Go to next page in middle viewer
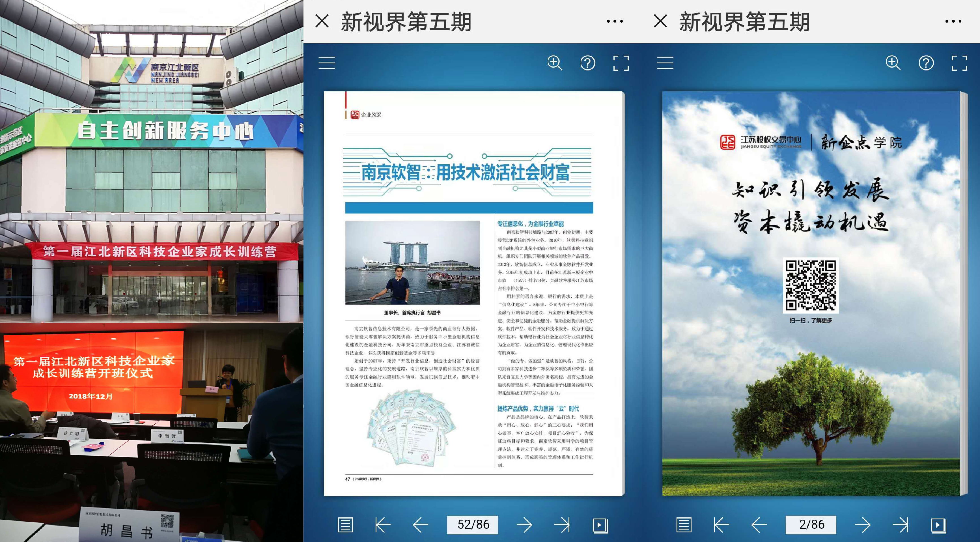The image size is (980, 542). [524, 525]
